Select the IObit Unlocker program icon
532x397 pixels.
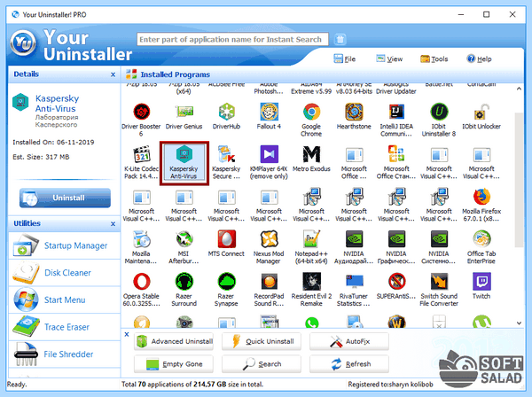click(x=481, y=112)
